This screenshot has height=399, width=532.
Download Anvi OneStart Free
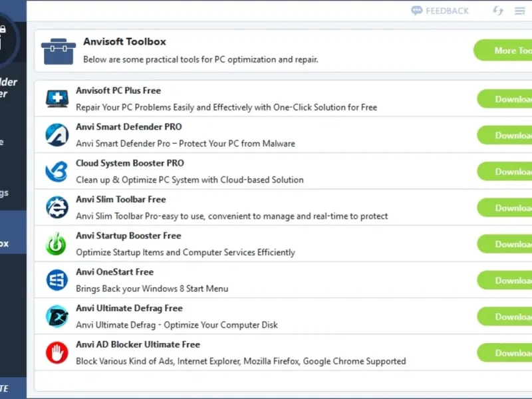click(505, 280)
